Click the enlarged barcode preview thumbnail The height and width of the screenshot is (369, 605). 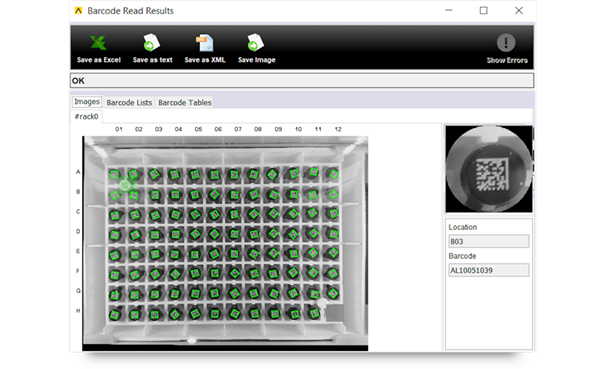(x=489, y=169)
